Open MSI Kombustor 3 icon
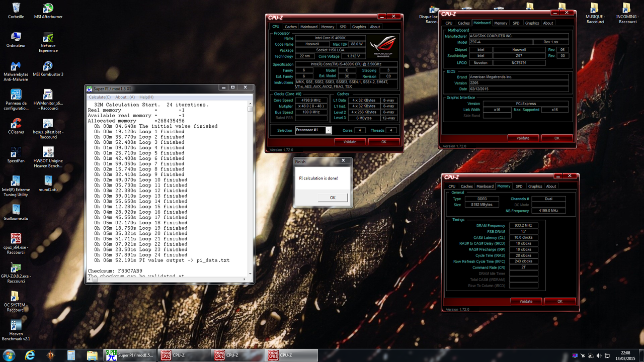This screenshot has width=644, height=362. 48,69
